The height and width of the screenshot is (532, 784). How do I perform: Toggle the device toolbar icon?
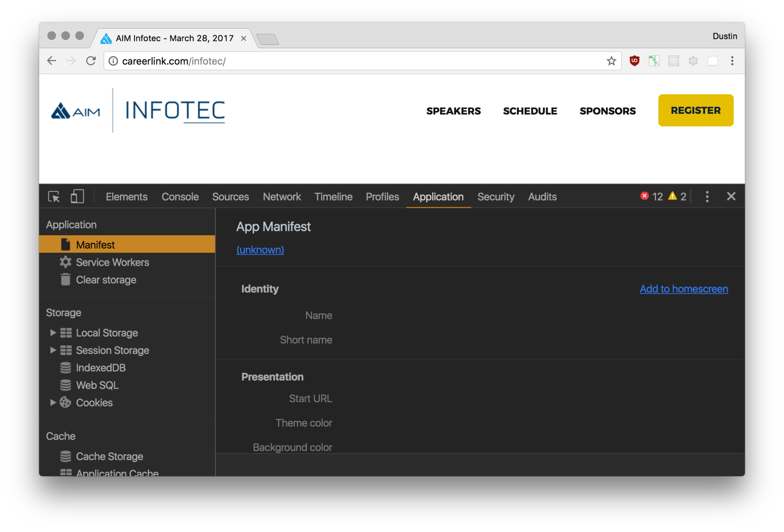(77, 196)
